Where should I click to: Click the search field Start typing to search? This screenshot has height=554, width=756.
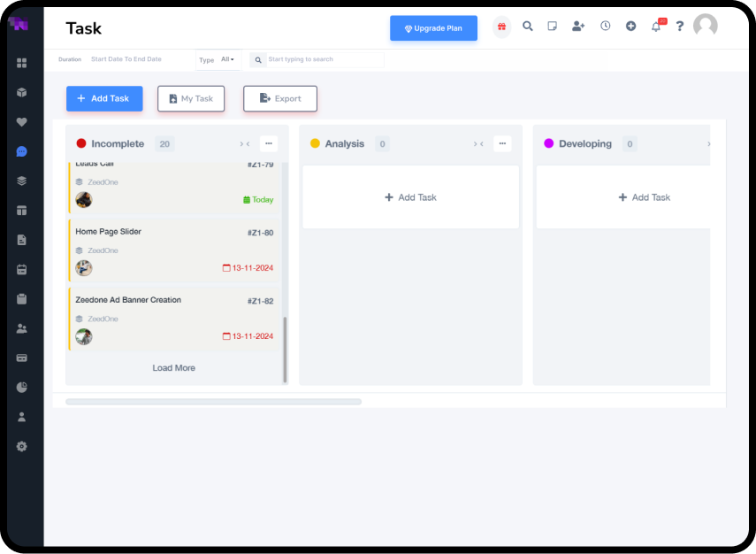click(x=325, y=59)
